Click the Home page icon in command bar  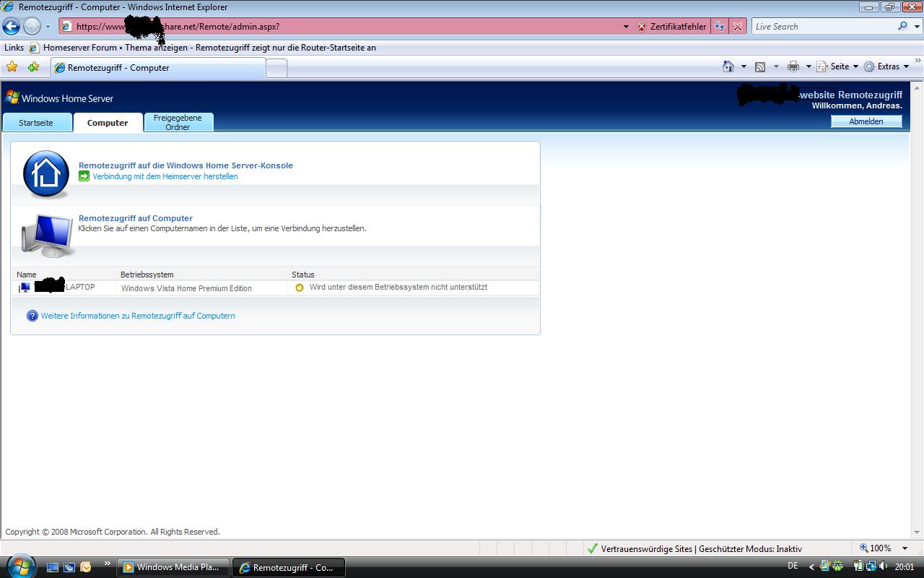point(728,66)
